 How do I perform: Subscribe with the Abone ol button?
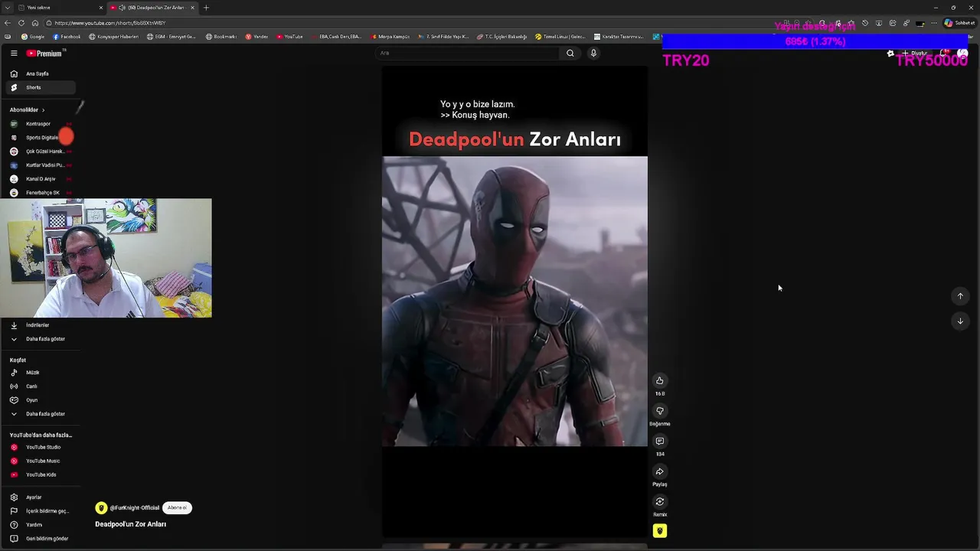[x=177, y=507]
